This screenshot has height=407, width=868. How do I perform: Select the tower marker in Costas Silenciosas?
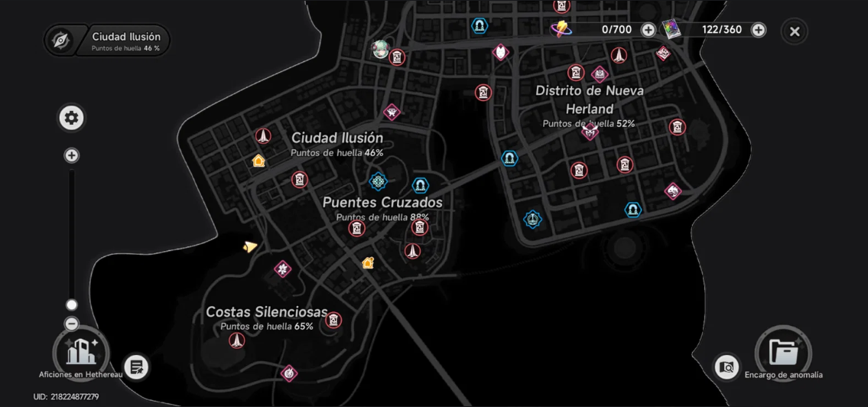pyautogui.click(x=237, y=340)
